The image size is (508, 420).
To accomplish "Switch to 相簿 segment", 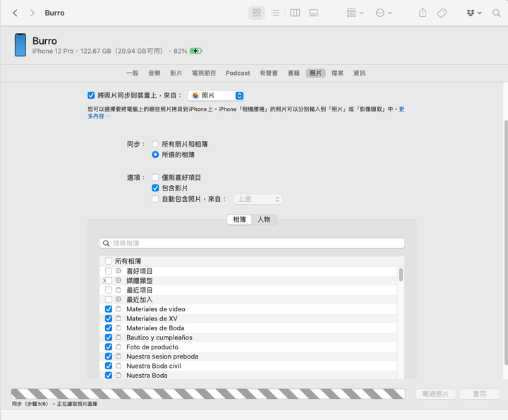I will (x=239, y=220).
